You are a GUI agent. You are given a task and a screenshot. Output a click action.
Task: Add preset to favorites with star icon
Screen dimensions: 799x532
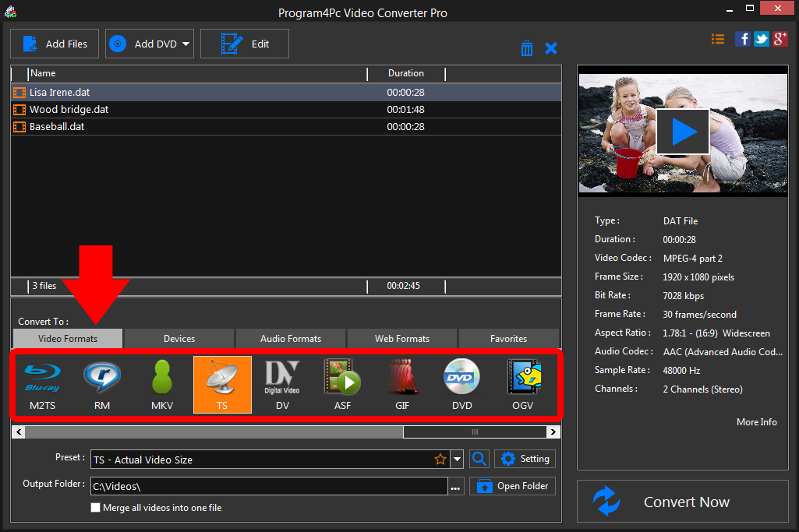(440, 460)
